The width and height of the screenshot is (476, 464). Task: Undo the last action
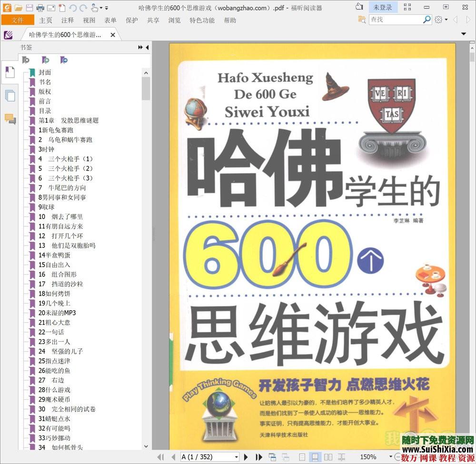point(72,8)
